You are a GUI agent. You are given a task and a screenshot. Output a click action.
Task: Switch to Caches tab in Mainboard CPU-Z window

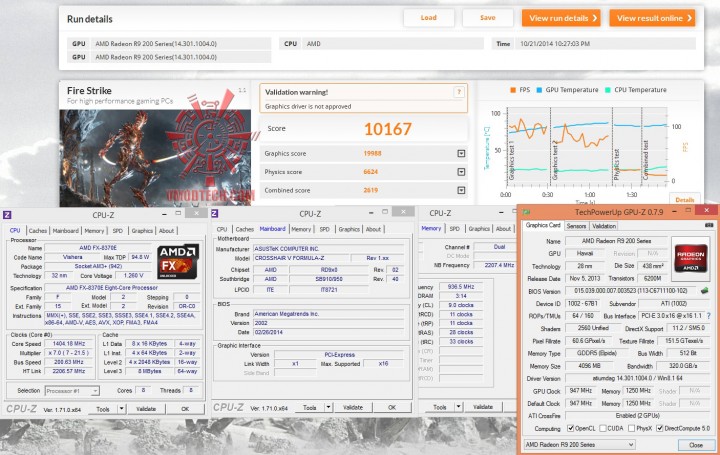244,229
